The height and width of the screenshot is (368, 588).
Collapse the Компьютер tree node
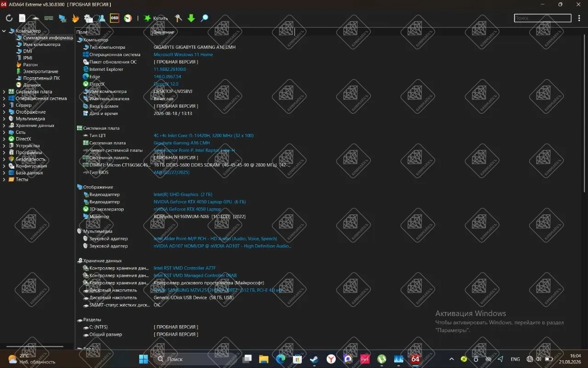click(4, 31)
